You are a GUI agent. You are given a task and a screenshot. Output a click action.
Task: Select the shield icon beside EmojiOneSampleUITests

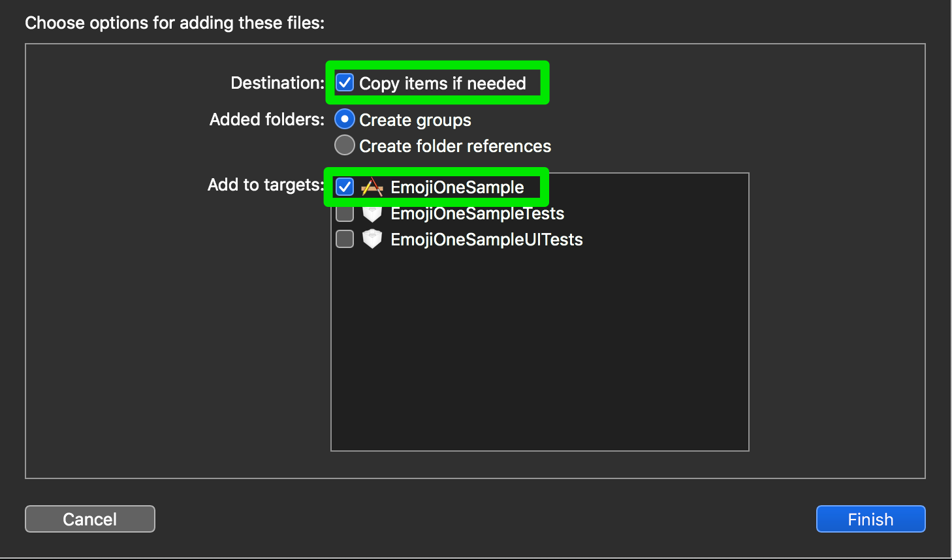(x=372, y=239)
